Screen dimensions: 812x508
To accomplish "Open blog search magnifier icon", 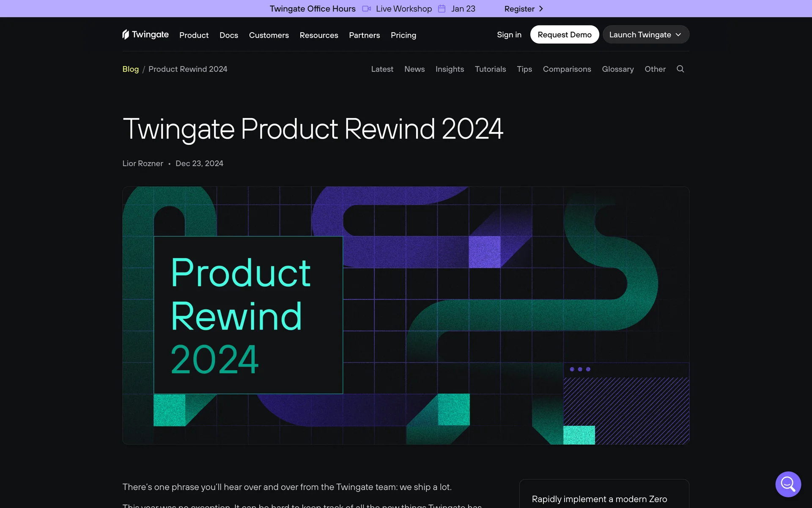I will (680, 69).
